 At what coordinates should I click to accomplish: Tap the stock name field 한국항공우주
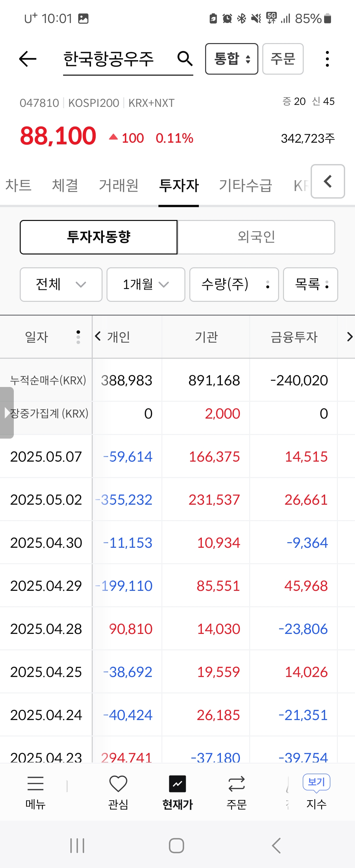tap(108, 59)
